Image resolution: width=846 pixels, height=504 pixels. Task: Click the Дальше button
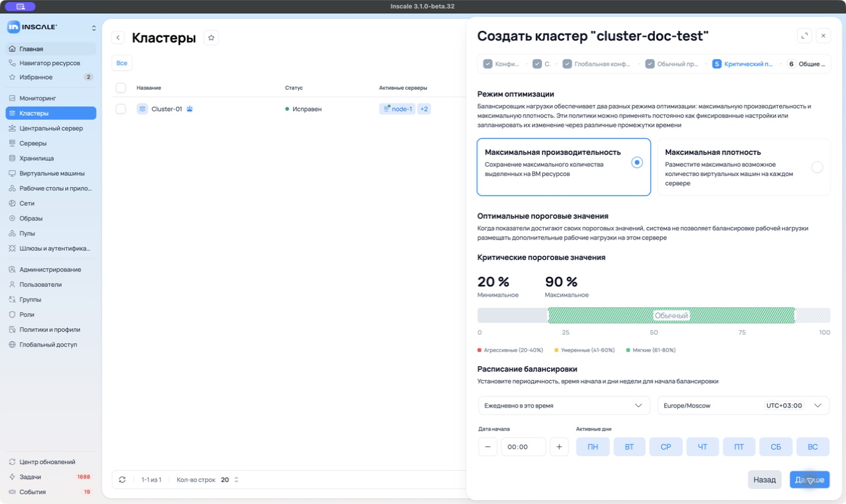tap(809, 480)
